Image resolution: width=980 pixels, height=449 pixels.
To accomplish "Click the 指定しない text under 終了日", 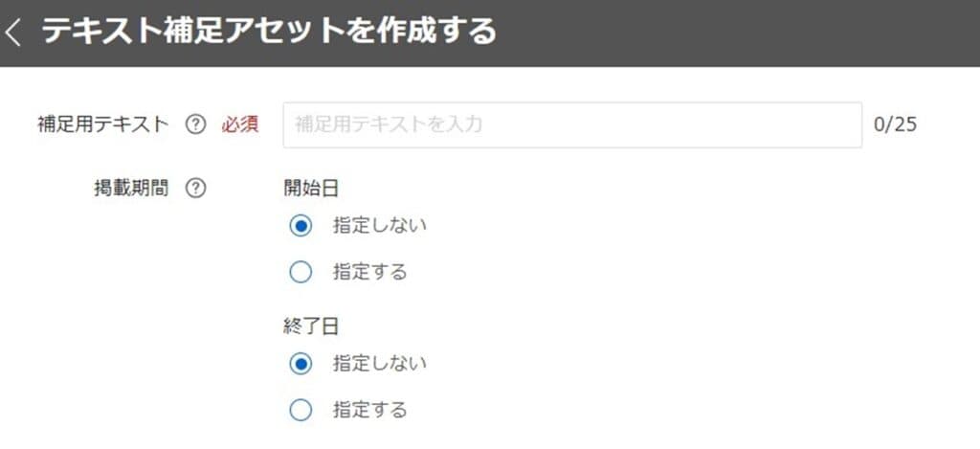I will pyautogui.click(x=380, y=364).
